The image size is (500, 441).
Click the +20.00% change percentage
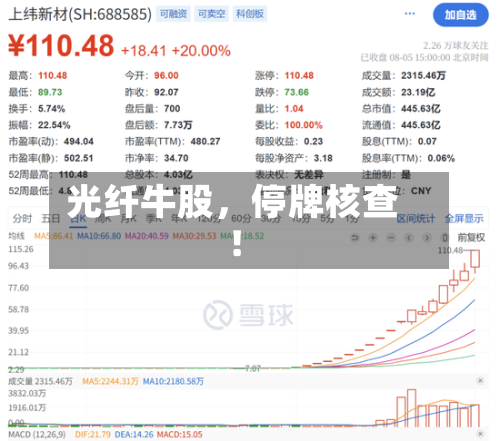pos(201,51)
